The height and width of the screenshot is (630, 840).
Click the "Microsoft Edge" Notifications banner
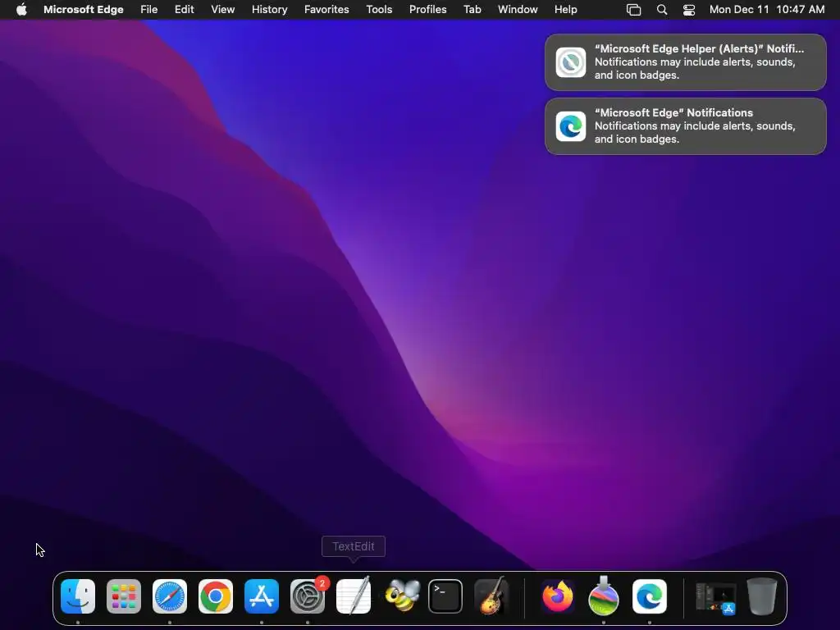click(686, 126)
